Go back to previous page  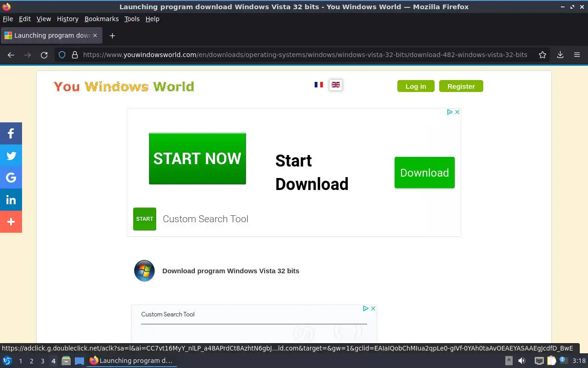(11, 55)
